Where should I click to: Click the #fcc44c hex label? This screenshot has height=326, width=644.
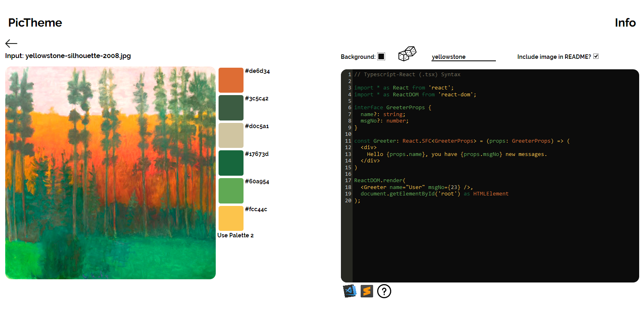click(x=256, y=209)
